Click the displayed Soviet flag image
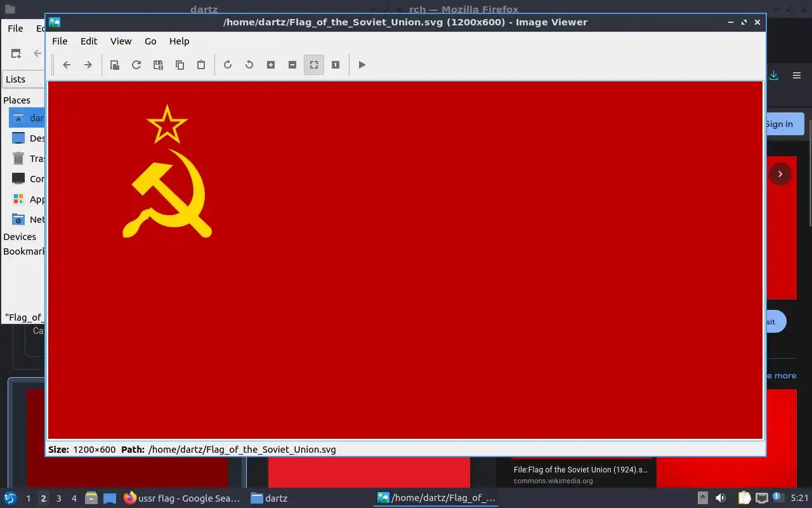 pos(405,260)
